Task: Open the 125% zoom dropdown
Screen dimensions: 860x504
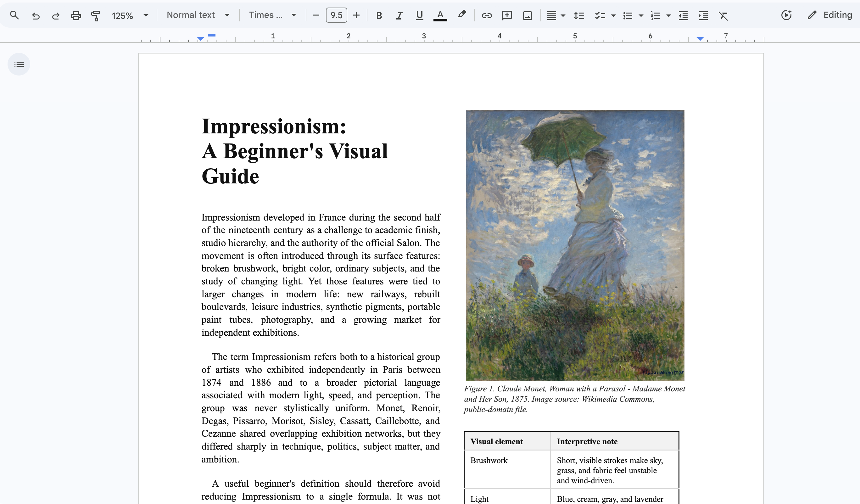Action: pyautogui.click(x=130, y=15)
